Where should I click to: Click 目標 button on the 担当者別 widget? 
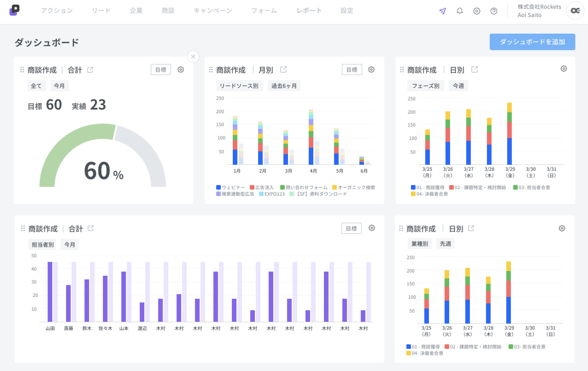pos(351,229)
